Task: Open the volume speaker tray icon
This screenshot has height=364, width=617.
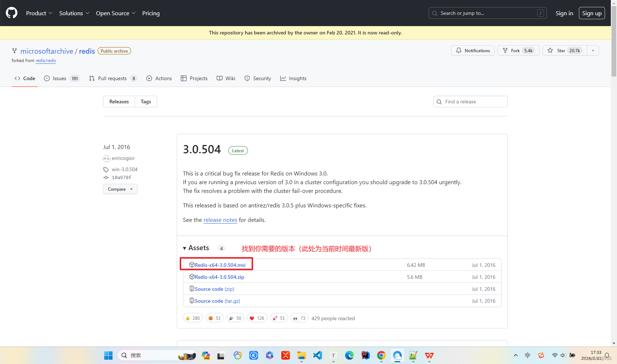Action: coord(563,355)
